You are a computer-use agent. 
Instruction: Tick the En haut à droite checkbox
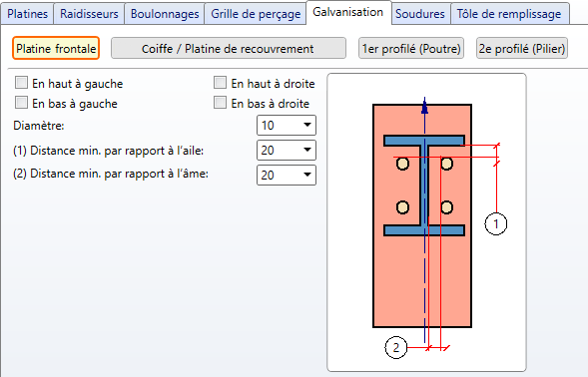(220, 83)
